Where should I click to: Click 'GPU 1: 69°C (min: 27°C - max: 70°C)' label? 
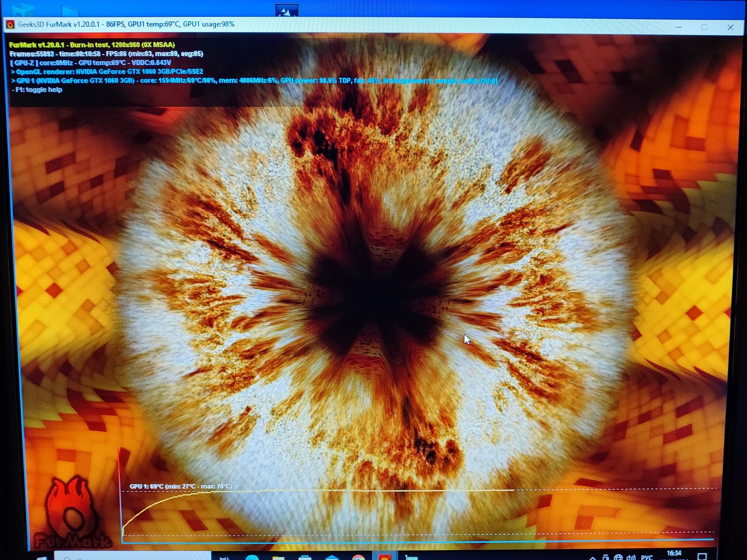coord(181,486)
